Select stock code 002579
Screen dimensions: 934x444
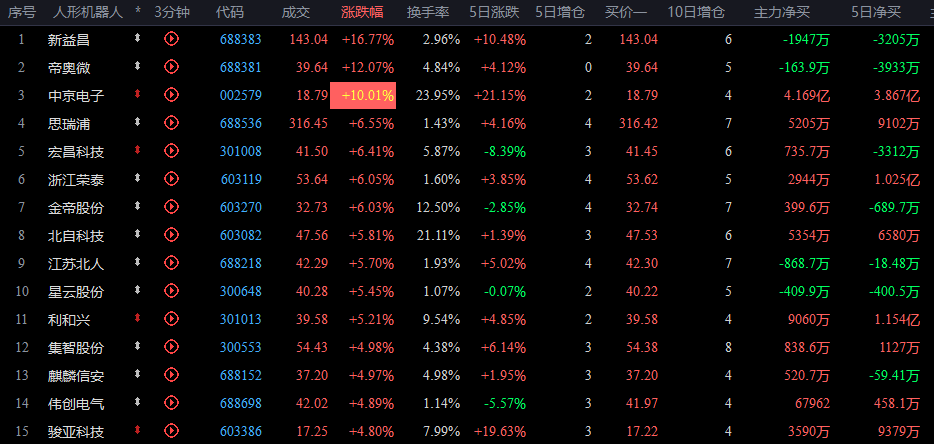pyautogui.click(x=241, y=95)
